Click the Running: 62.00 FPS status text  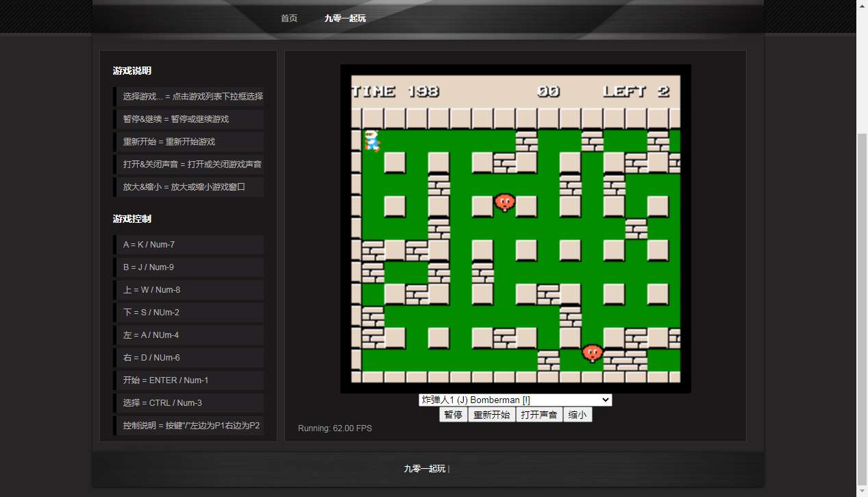(335, 428)
